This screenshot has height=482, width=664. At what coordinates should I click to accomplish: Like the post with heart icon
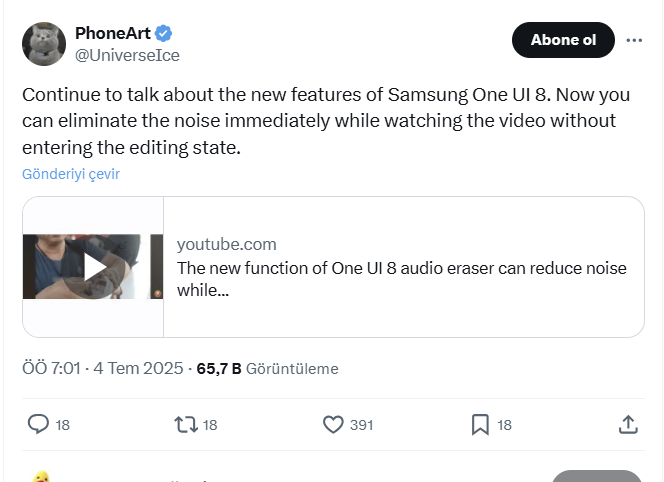point(333,424)
